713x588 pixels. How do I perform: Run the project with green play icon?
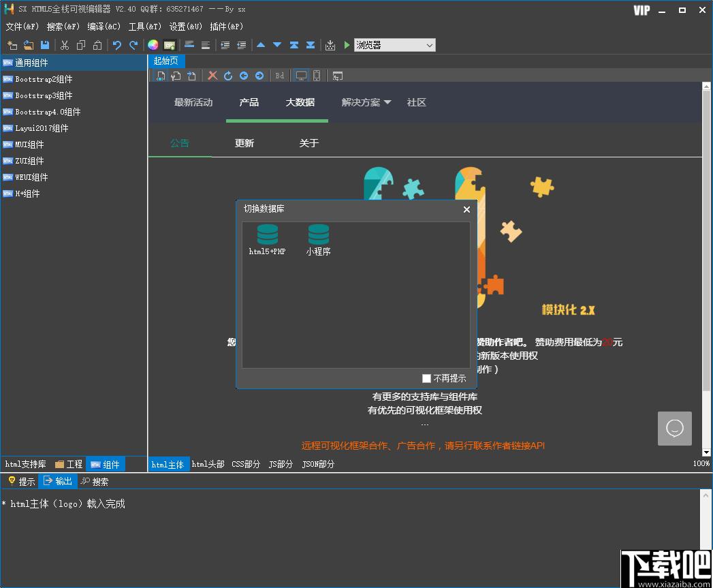347,44
